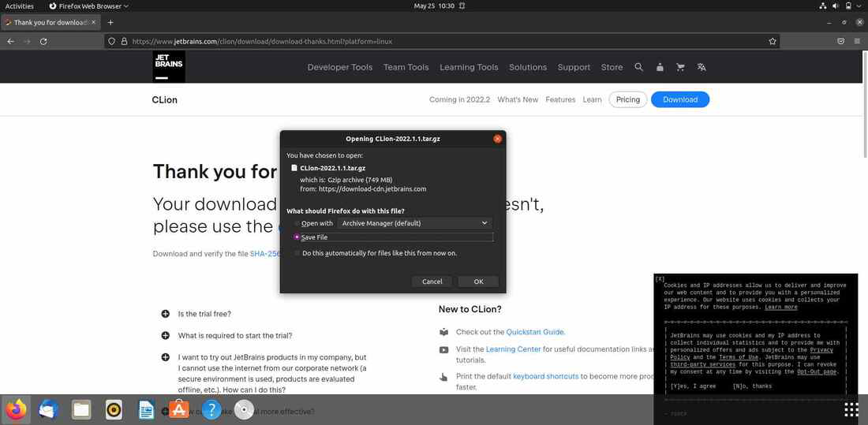Open the Solutions menu

(x=528, y=67)
